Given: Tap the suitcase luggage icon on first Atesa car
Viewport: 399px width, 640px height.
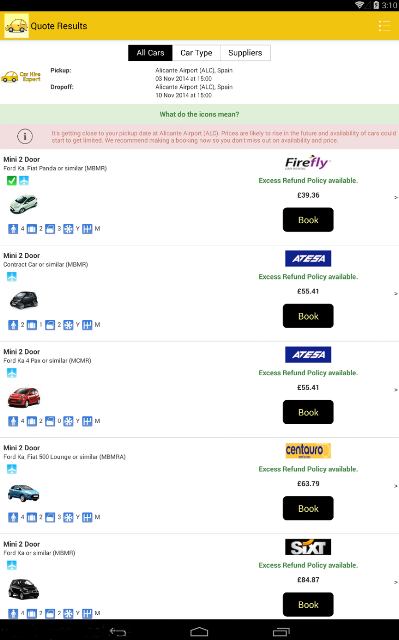Looking at the screenshot, I should click(31, 325).
